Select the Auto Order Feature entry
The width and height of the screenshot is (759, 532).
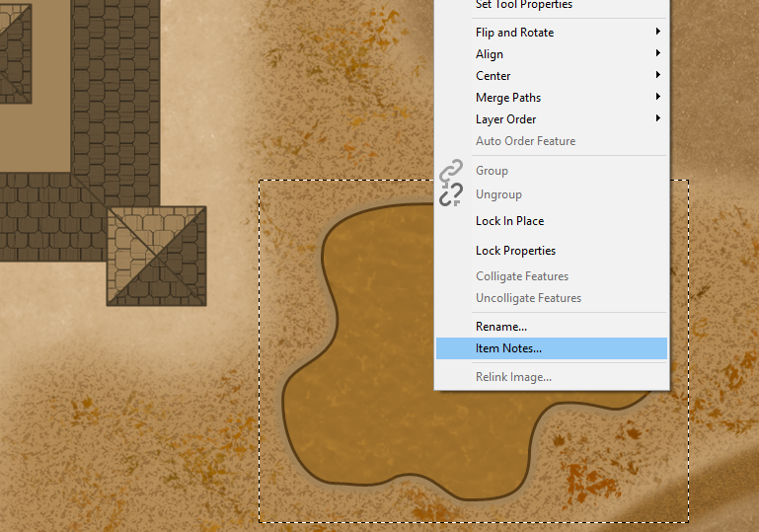point(525,141)
